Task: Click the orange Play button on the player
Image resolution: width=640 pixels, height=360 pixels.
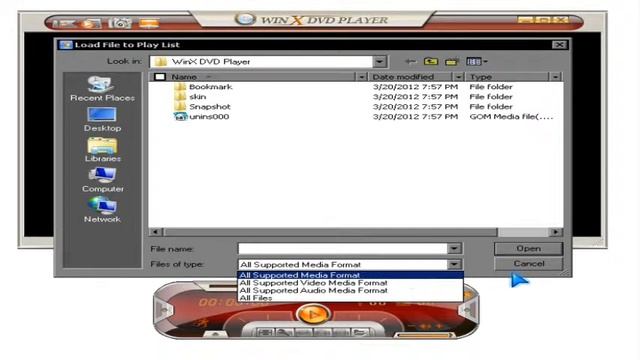Action: point(313,315)
